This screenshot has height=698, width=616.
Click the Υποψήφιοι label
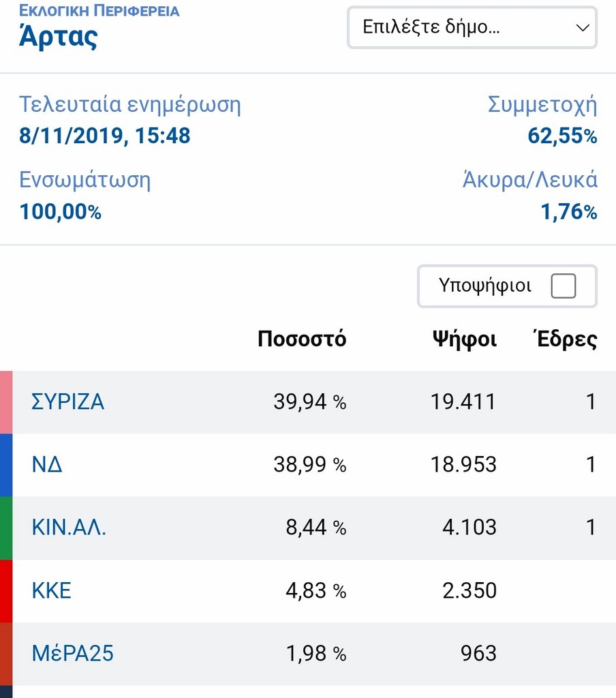[x=485, y=286]
